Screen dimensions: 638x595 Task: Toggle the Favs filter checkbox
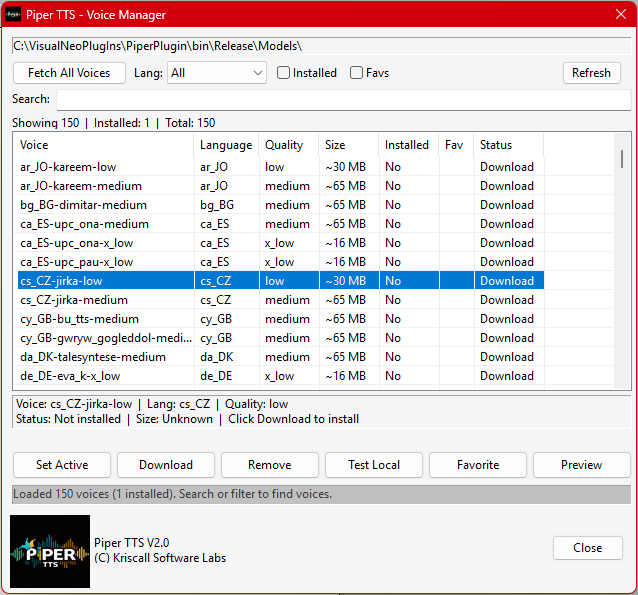tap(357, 73)
